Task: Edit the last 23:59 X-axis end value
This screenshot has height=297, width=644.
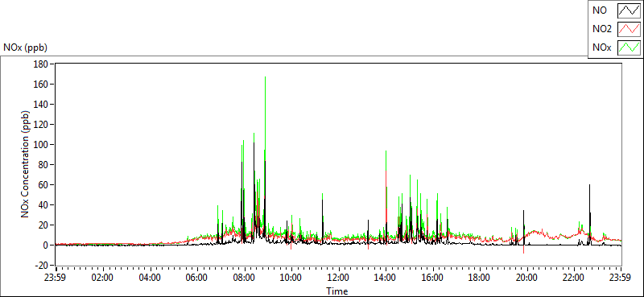Action: pyautogui.click(x=621, y=277)
